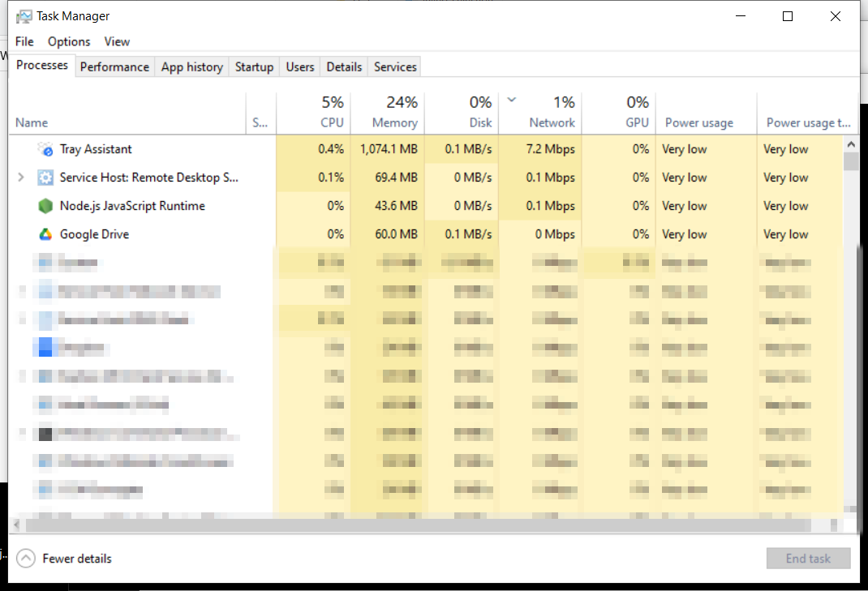The height and width of the screenshot is (591, 868).
Task: Switch to the Startup tab
Action: (254, 67)
